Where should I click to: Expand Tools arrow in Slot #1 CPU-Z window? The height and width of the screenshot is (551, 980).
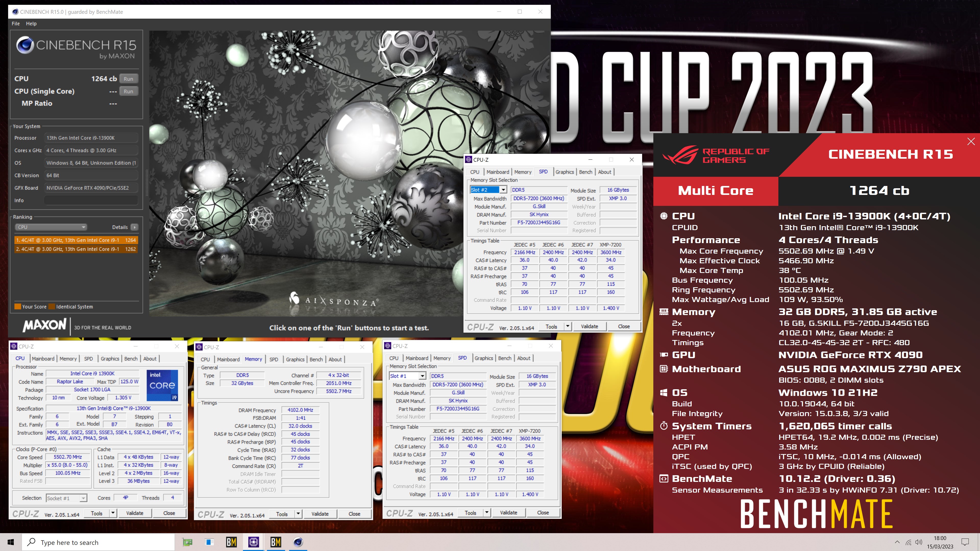[x=487, y=512]
